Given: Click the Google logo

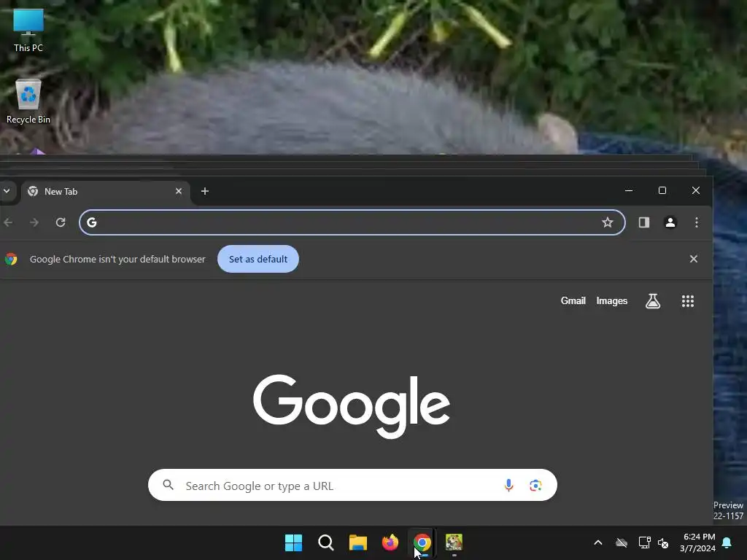Looking at the screenshot, I should pyautogui.click(x=352, y=405).
